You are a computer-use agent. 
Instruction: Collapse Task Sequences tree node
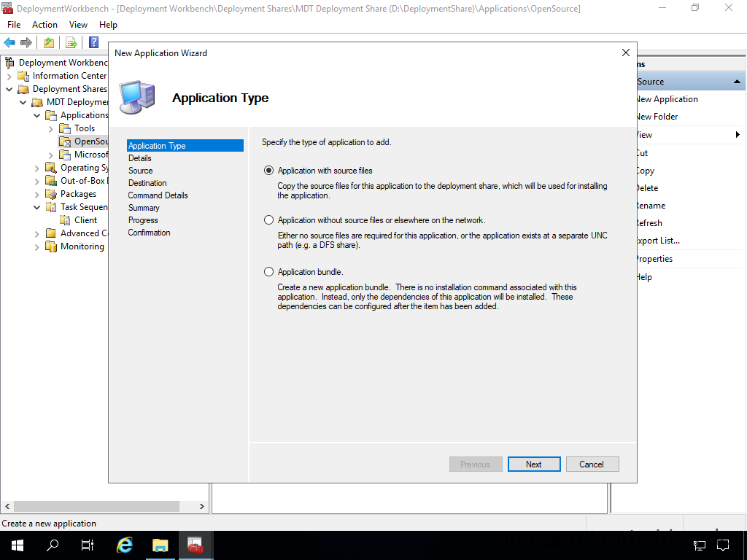tap(36, 207)
